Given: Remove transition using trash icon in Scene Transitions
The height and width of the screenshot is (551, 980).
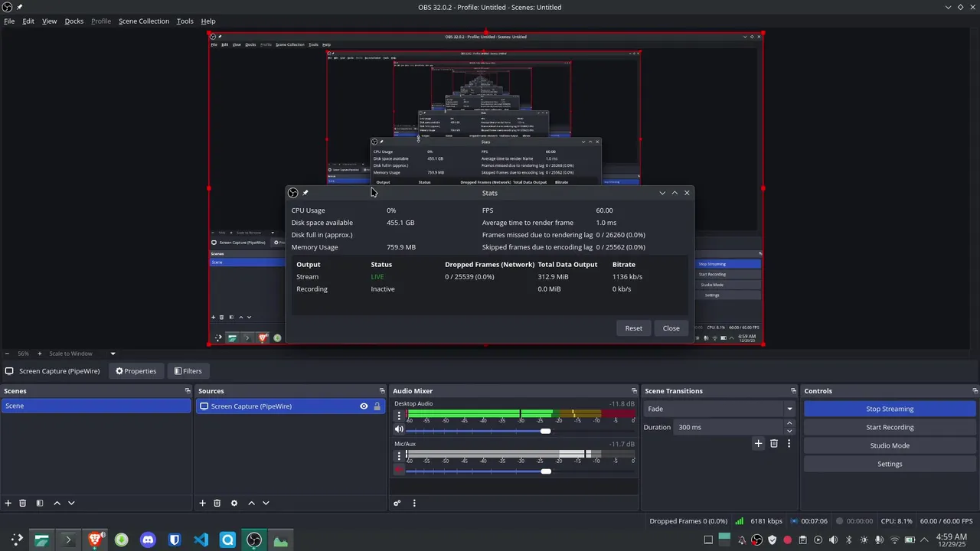Looking at the screenshot, I should (774, 443).
